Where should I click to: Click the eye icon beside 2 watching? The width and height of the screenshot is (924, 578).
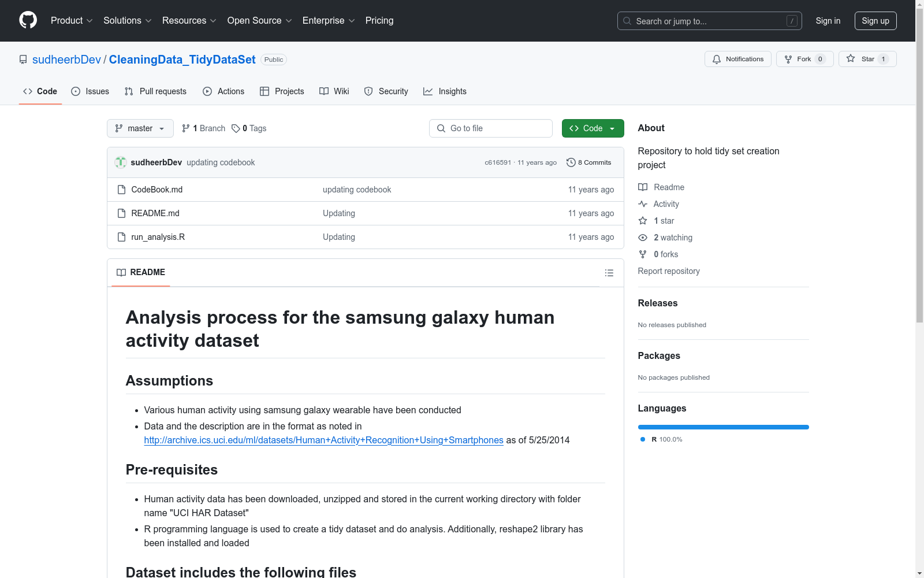coord(643,238)
